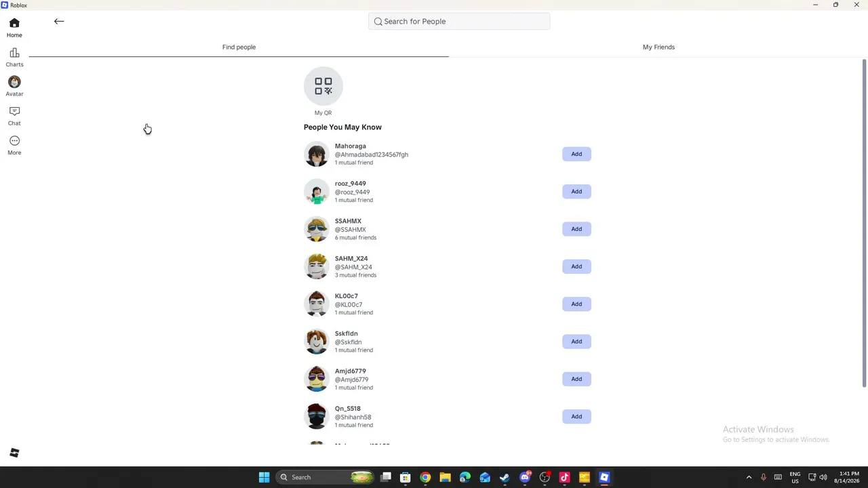Go back using the back arrow

59,21
